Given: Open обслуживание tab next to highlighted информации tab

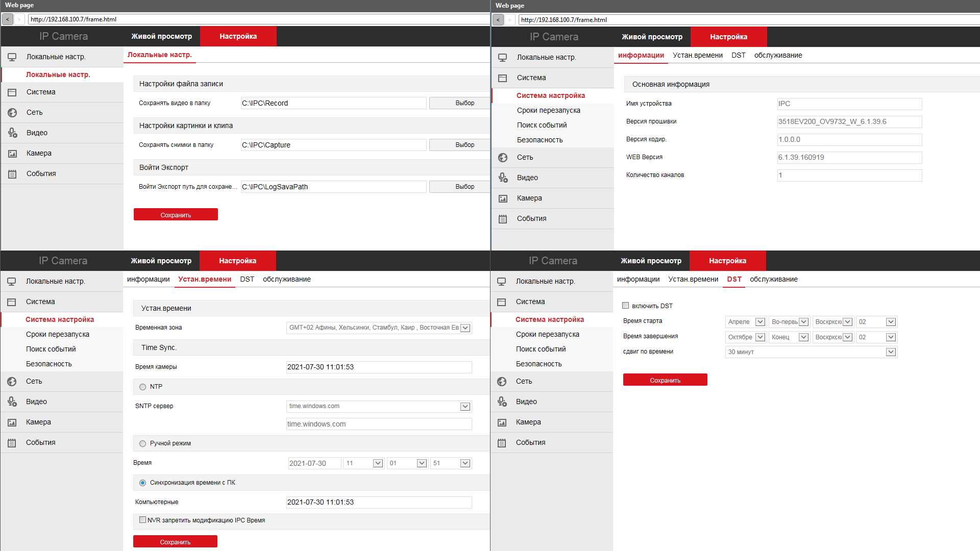Looking at the screenshot, I should point(778,55).
